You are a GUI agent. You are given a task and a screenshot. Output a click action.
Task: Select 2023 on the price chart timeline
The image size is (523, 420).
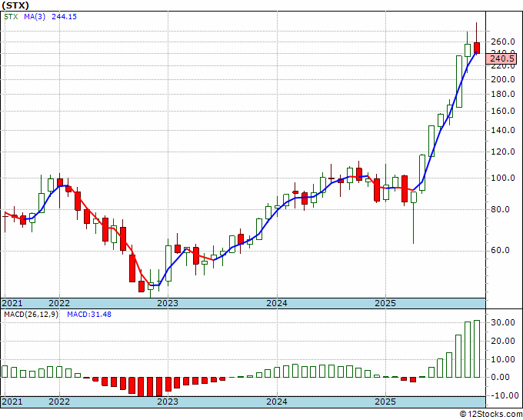click(168, 303)
